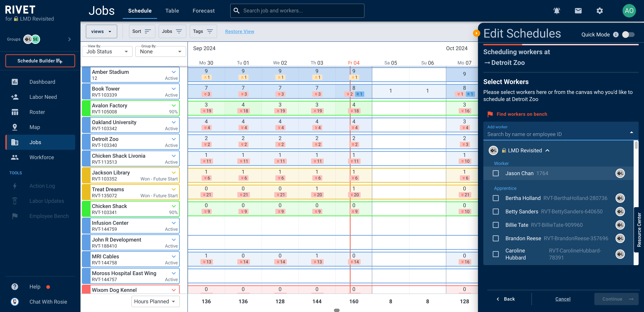Click Find workers on bench link
Image resolution: width=644 pixels, height=312 pixels.
[x=522, y=114]
